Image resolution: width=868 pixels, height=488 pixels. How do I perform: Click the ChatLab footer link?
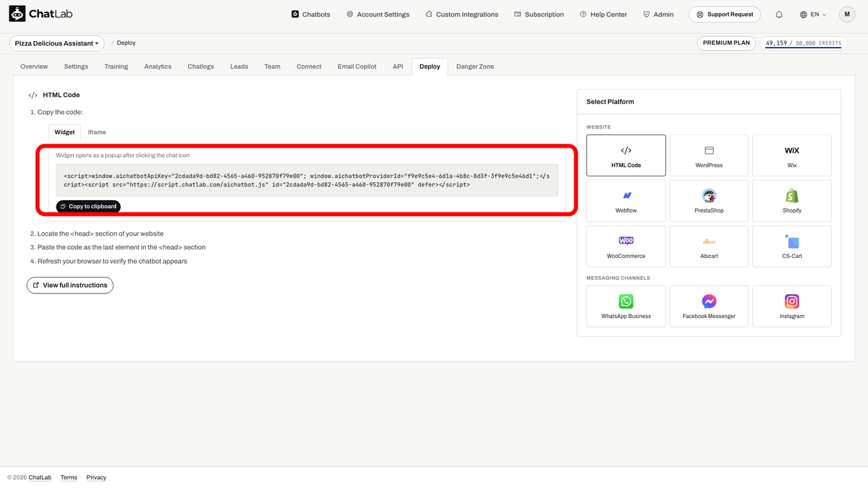[41, 477]
